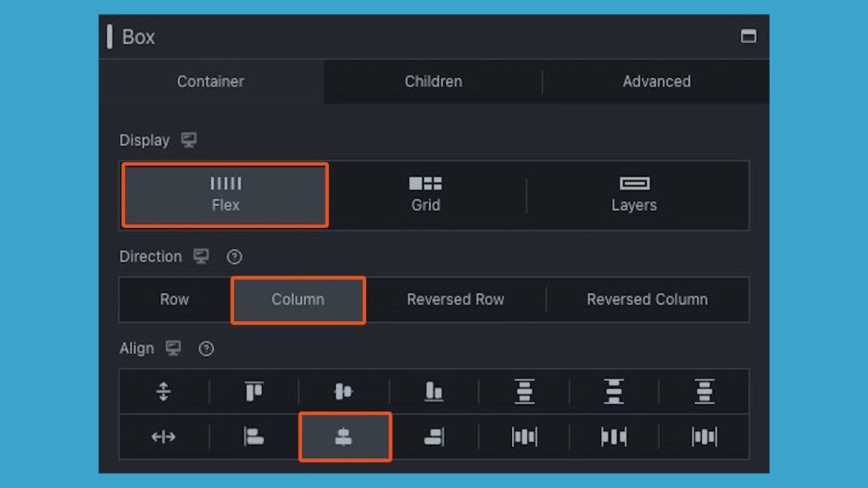Open the Children tab
The width and height of the screenshot is (868, 488).
pos(433,82)
